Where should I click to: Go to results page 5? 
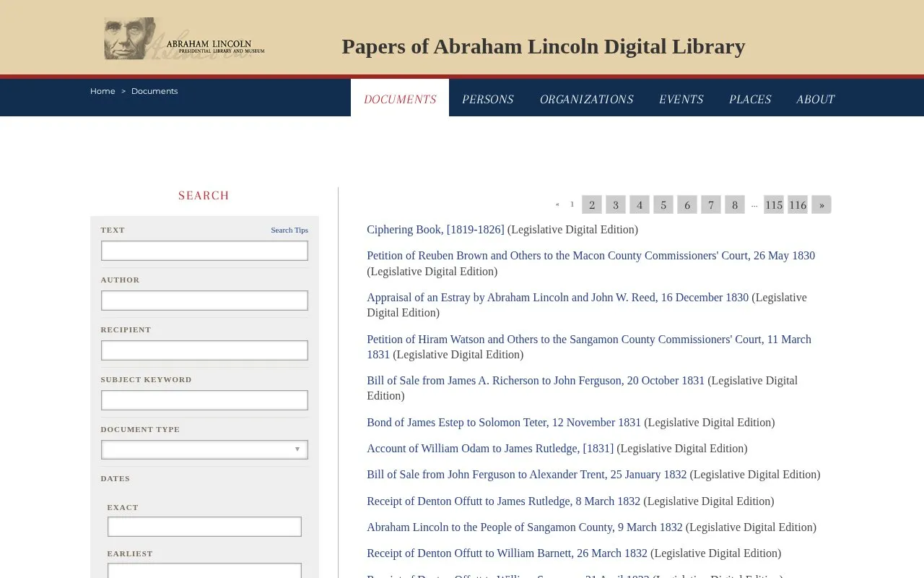663,204
